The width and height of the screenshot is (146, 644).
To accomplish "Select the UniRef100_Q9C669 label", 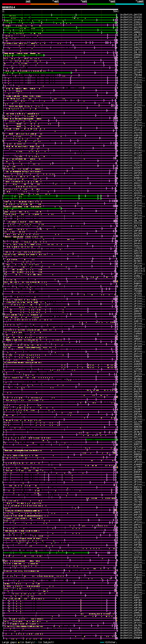I will click(x=131, y=329).
